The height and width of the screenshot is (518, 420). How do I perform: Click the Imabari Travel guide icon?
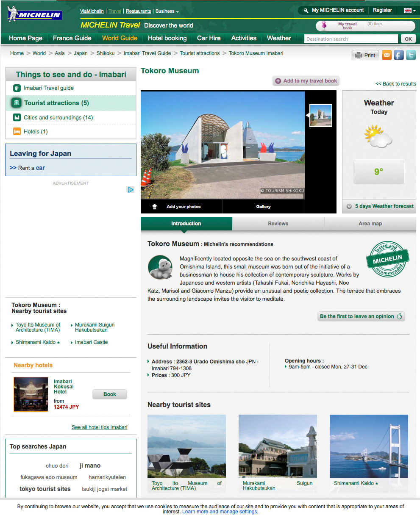pos(17,88)
